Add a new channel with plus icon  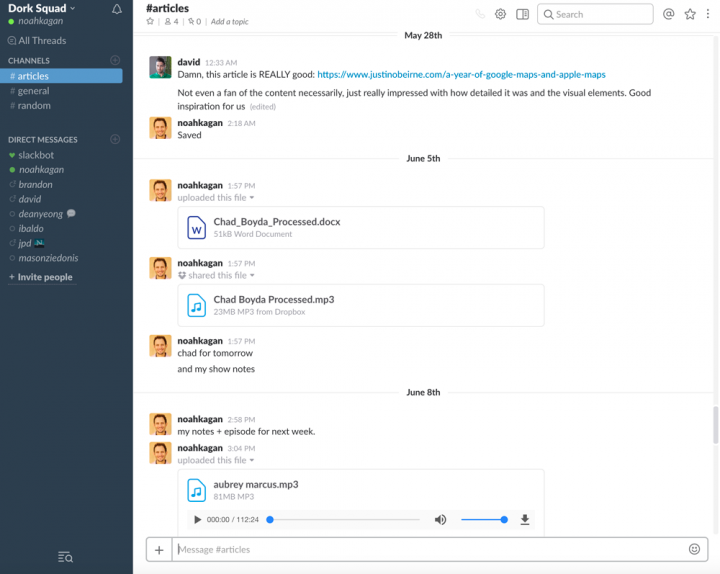115,60
